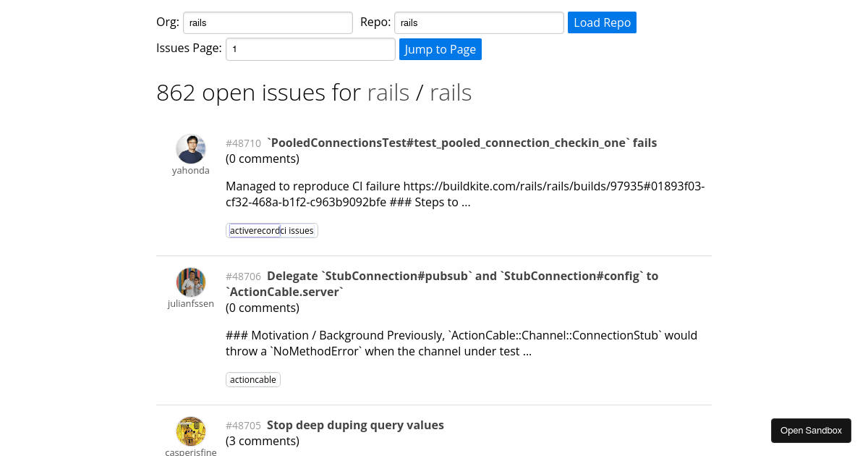Image resolution: width=868 pixels, height=456 pixels.
Task: Select the Repo text input field
Action: click(x=478, y=22)
